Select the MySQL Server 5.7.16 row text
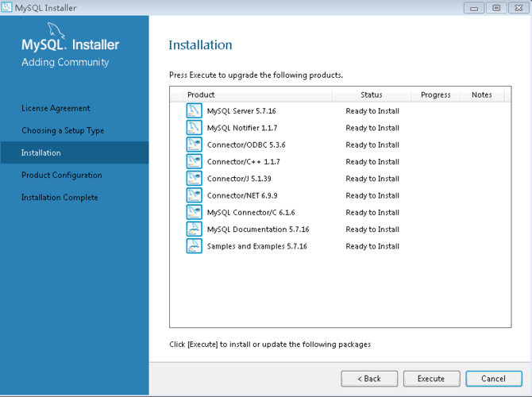This screenshot has height=397, width=532. (x=241, y=111)
